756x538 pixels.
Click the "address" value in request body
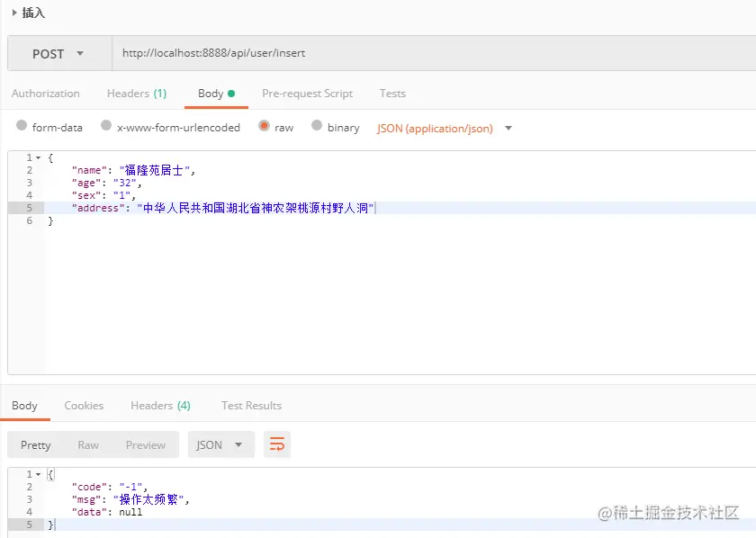[256, 208]
